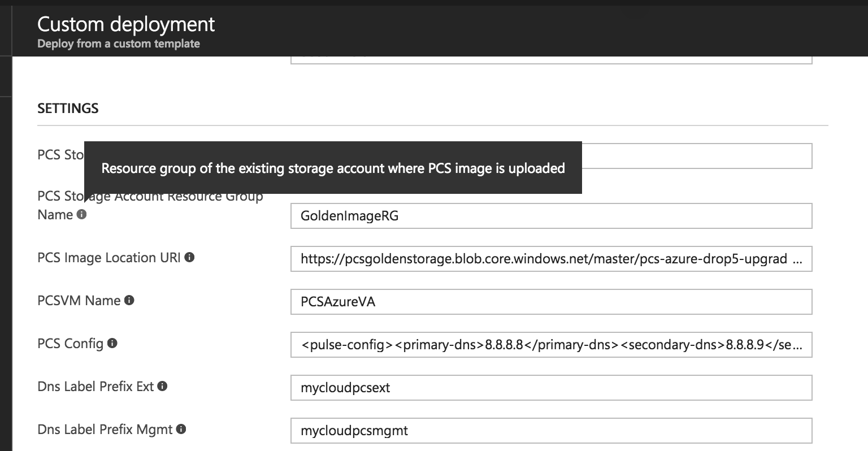Open the PCS Config info icon
The image size is (868, 451).
[x=112, y=344]
